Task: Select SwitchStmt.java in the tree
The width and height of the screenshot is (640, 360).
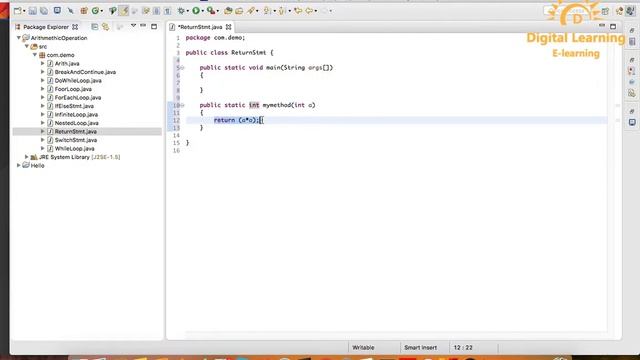Action: 76,140
